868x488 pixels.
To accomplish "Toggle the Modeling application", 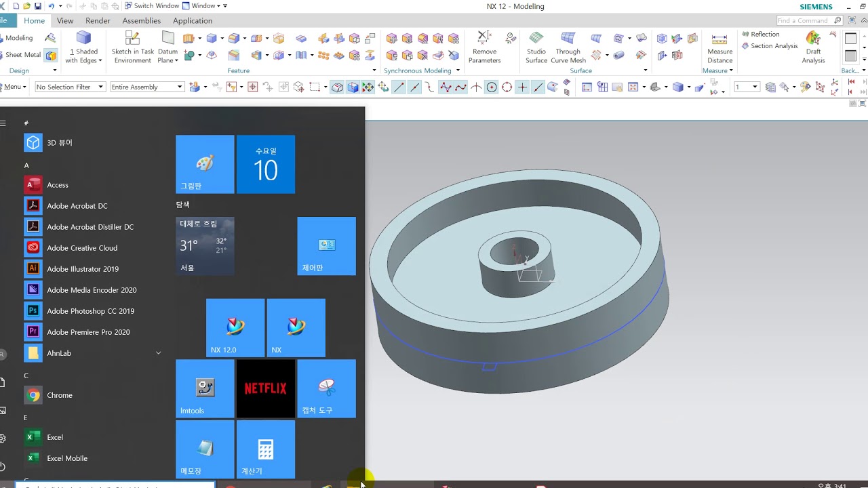I will pyautogui.click(x=18, y=38).
